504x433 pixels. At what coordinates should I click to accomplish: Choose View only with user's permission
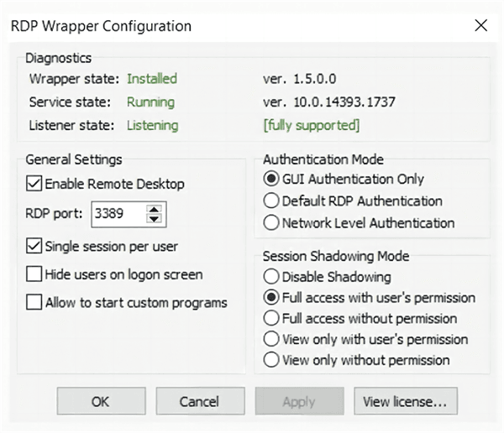[271, 339]
